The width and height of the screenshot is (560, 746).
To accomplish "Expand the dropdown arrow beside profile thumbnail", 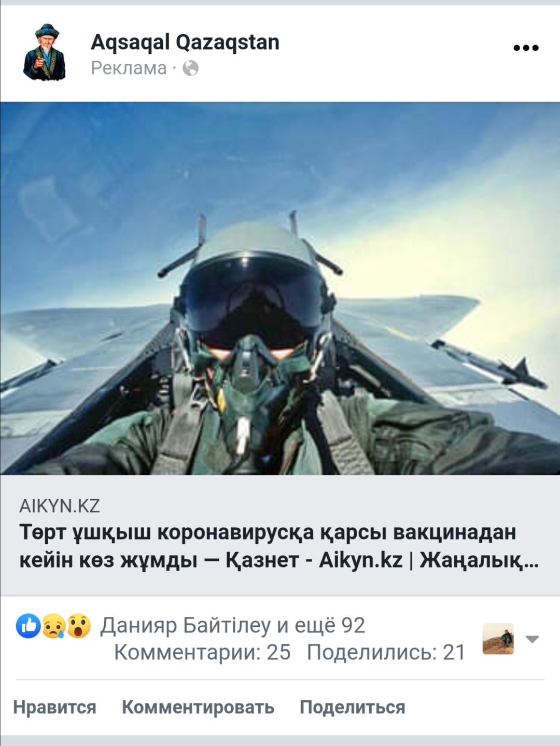I will (532, 639).
